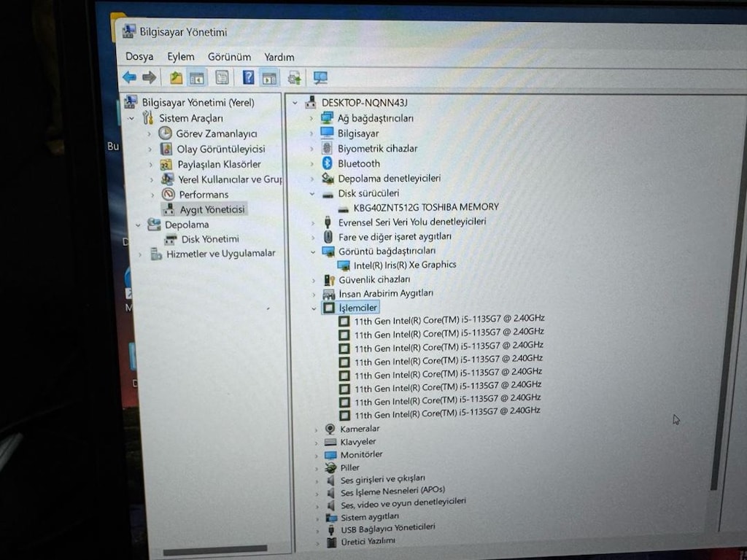Click the Biyometrik cihazlar fingerprint icon

[327, 148]
